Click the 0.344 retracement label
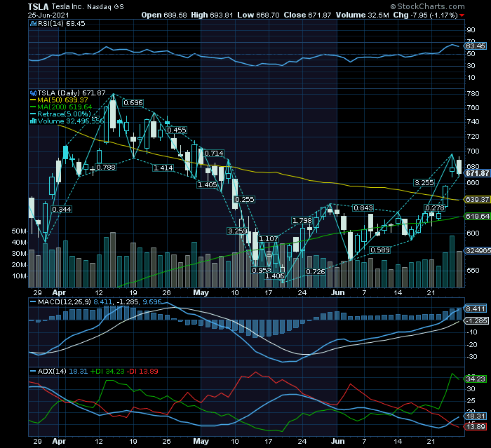The image size is (491, 448). pos(62,210)
